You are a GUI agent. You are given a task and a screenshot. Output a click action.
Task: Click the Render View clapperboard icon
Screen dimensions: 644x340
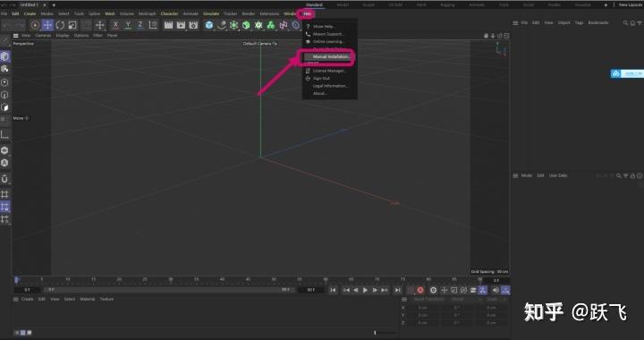coord(168,25)
